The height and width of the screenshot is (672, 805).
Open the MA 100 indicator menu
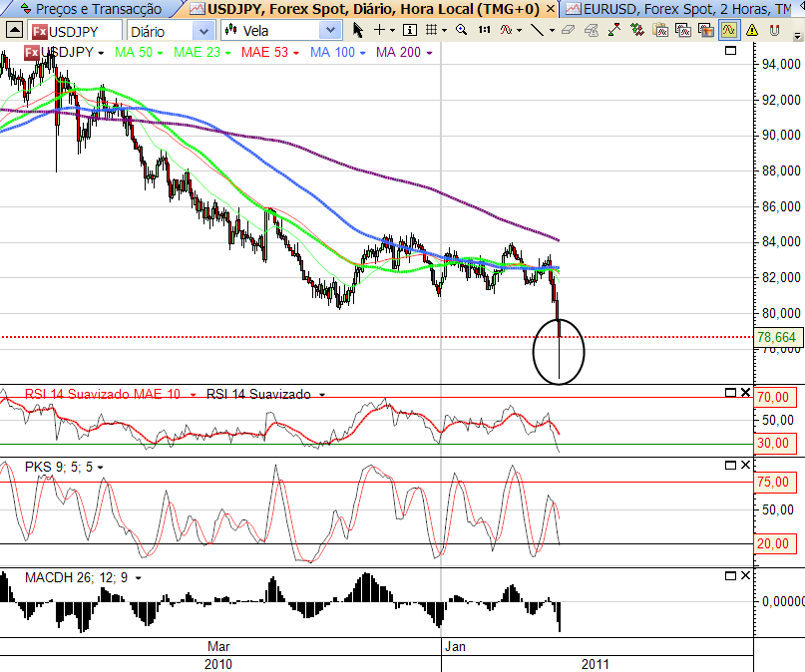362,53
